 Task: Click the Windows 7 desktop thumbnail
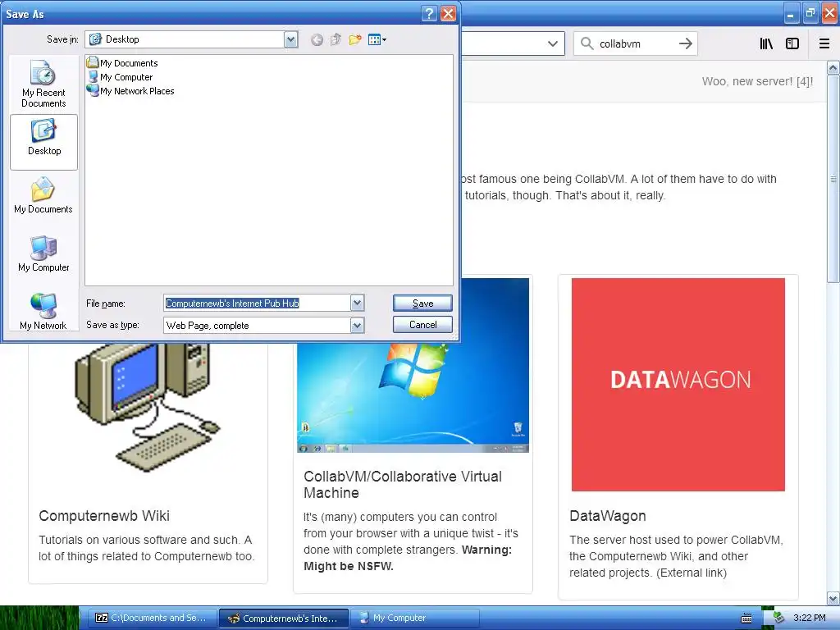point(413,398)
